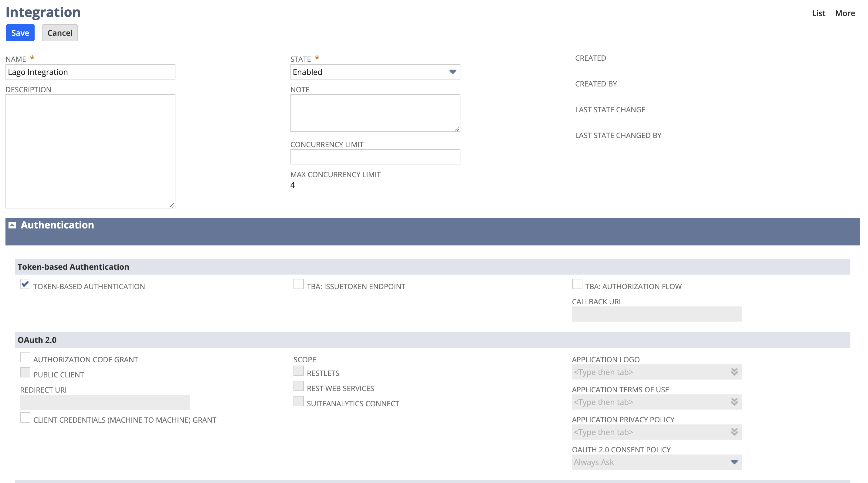Screen dimensions: 868x483
Task: Click the Concurrency Limit field
Action: point(375,157)
